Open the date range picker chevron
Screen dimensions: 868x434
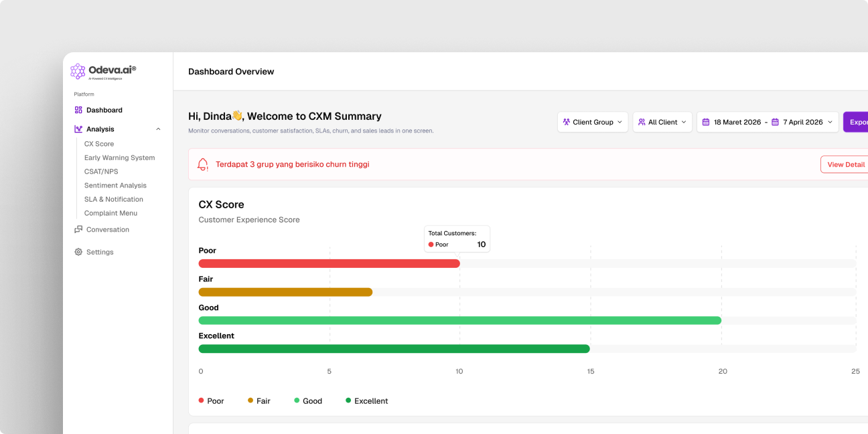pyautogui.click(x=830, y=122)
